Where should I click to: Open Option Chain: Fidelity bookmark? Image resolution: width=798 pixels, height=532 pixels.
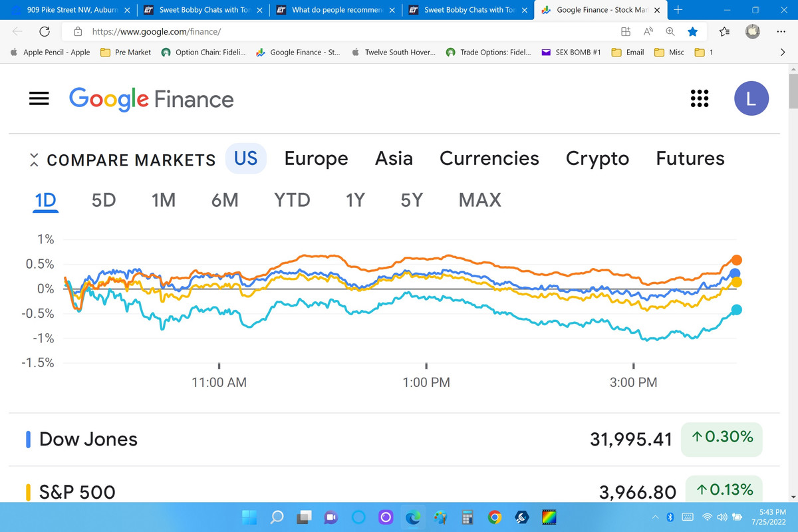[204, 52]
